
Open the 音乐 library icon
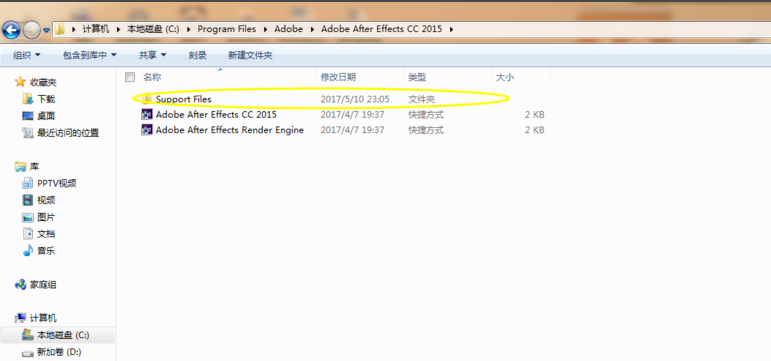pyautogui.click(x=28, y=251)
